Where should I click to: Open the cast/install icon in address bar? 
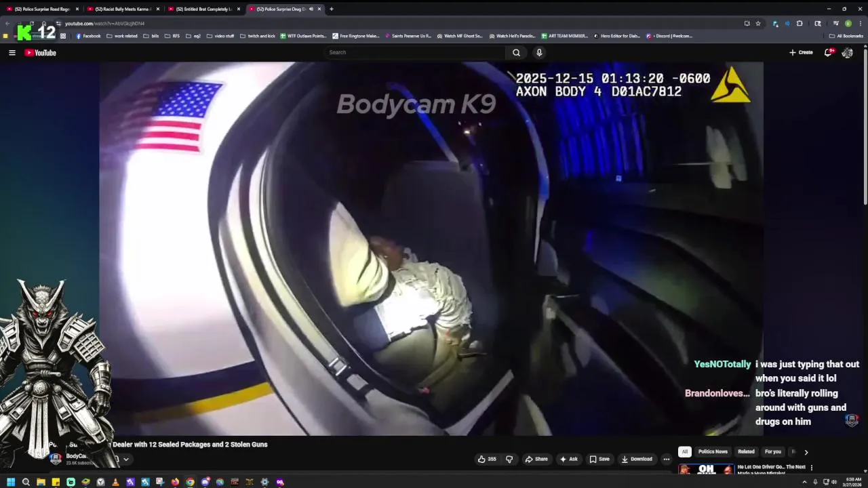[747, 23]
